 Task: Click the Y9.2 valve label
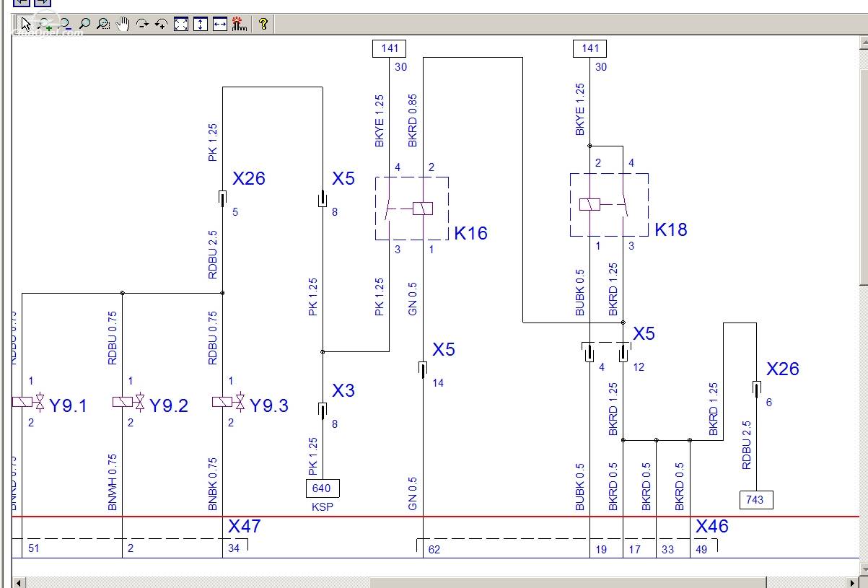coord(169,405)
